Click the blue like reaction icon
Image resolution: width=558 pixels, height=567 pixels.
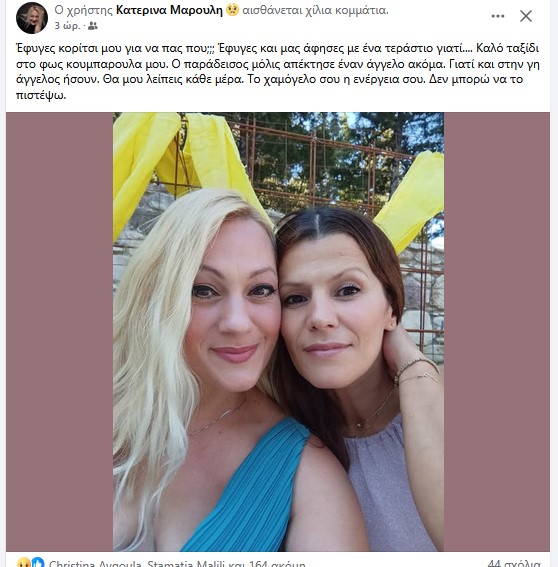tap(38, 563)
